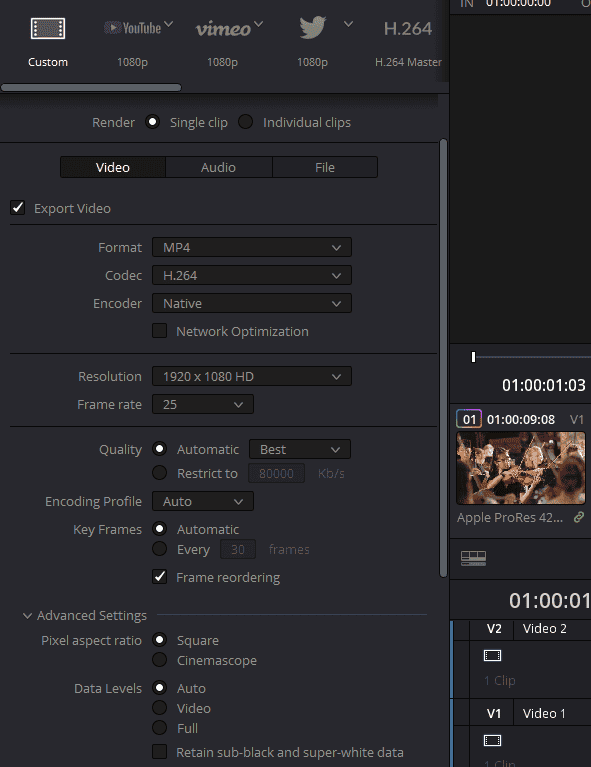591x767 pixels.
Task: Open the Format dropdown showing MP4
Action: coord(251,248)
